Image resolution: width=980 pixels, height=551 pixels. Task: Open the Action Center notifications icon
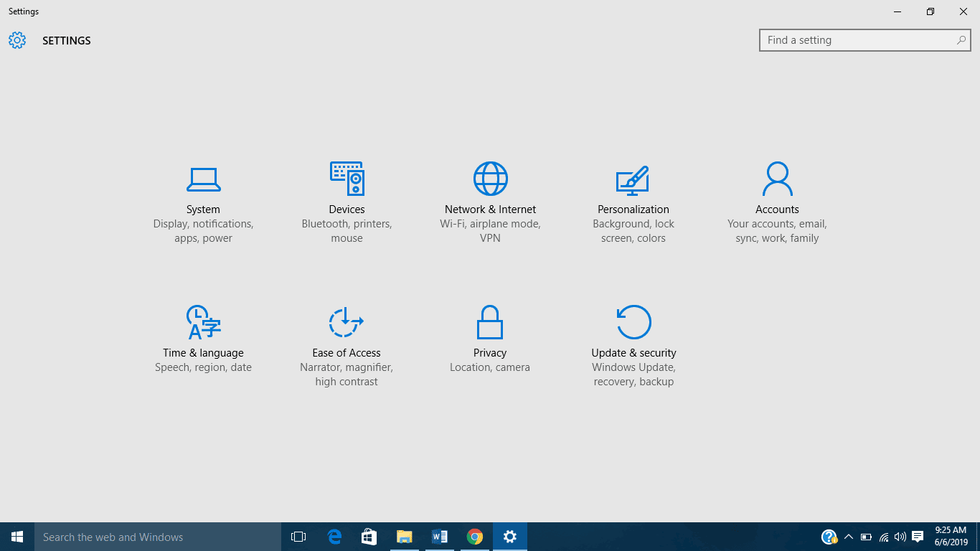click(x=918, y=537)
